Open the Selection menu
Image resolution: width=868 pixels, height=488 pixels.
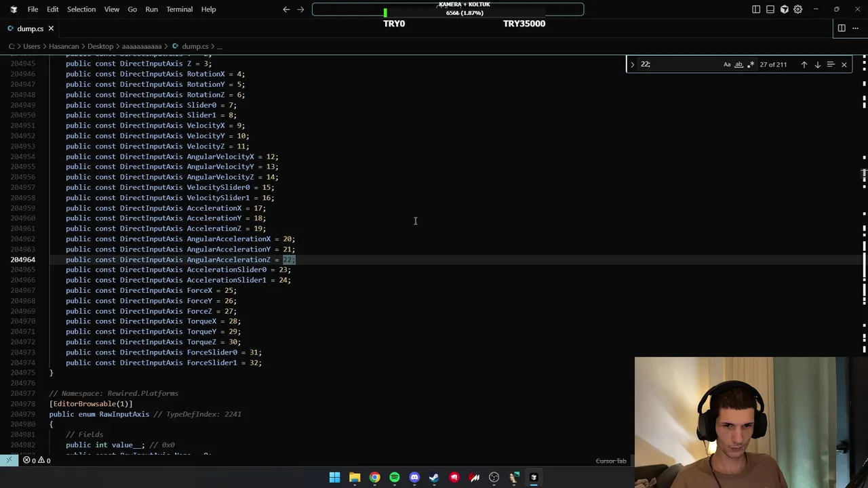81,9
